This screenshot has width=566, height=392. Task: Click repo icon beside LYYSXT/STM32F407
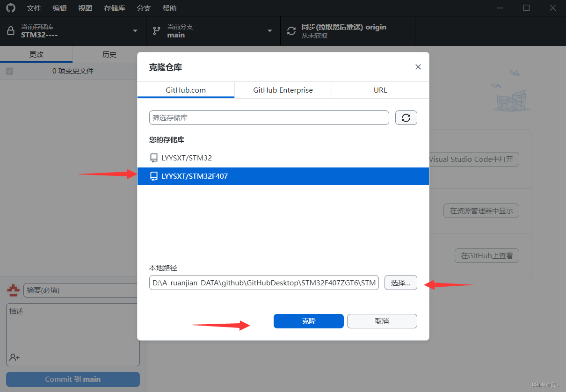pos(153,176)
